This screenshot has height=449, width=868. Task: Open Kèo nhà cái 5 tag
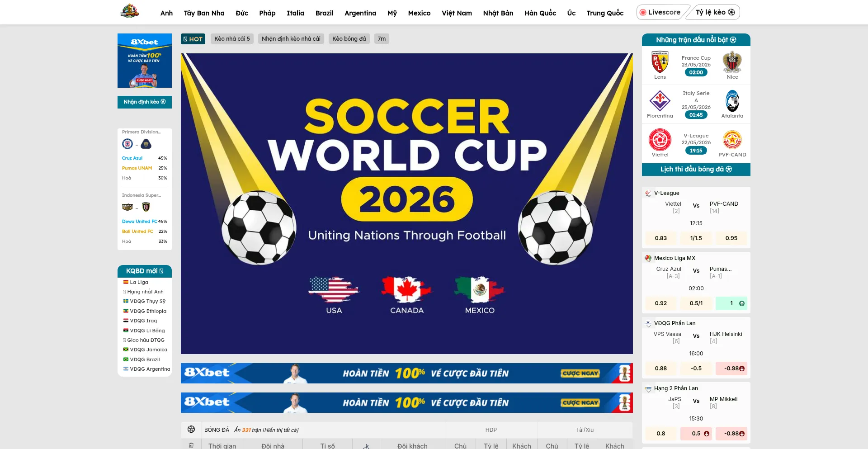pos(232,39)
